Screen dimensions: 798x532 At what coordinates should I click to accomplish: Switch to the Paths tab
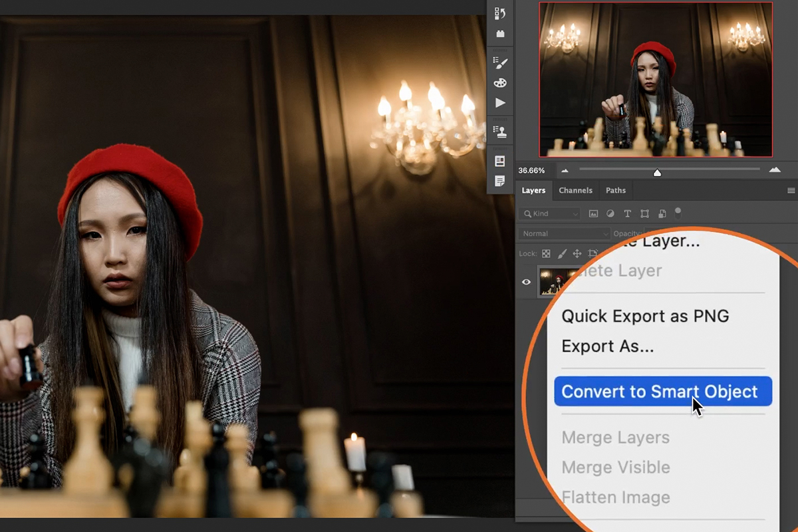click(x=615, y=190)
